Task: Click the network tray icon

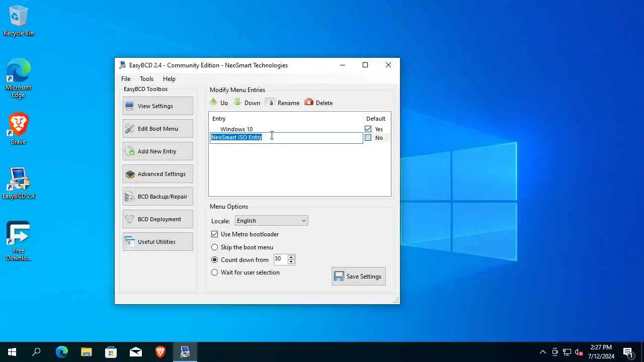Action: coord(567,352)
